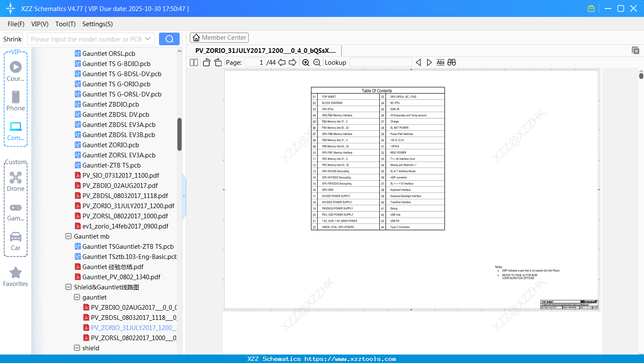Viewport: 644px width, 363px height.
Task: Select "BLOCK DIAGRAM" in Table Of Contents
Action: [x=332, y=103]
